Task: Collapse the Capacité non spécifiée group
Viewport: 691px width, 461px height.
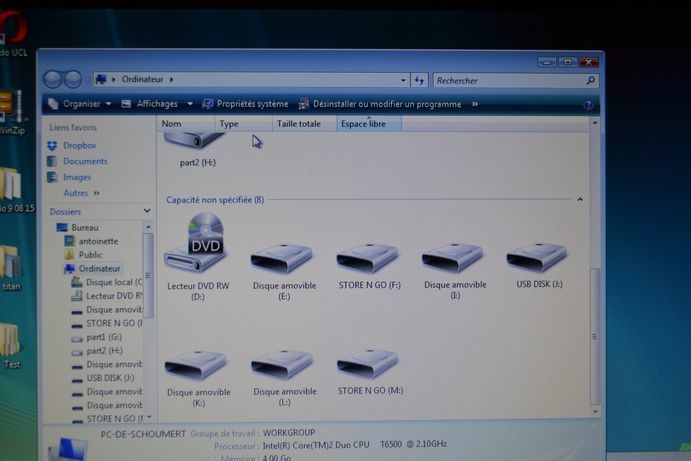Action: pos(580,200)
